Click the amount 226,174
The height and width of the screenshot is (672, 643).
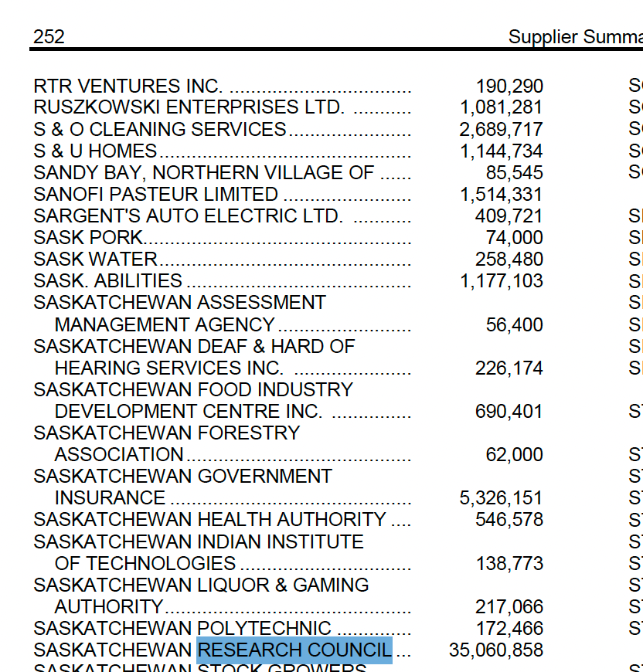pyautogui.click(x=509, y=368)
